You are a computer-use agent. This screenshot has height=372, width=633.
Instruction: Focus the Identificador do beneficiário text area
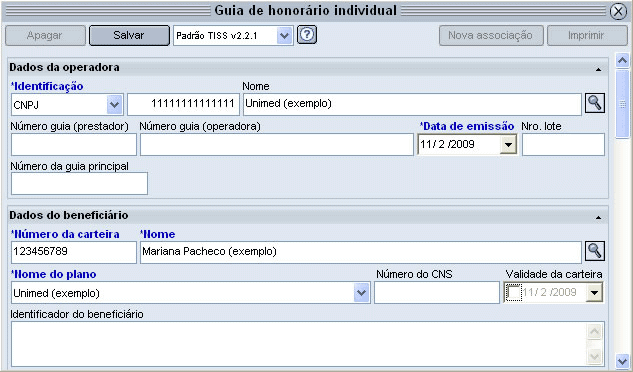coord(308,344)
